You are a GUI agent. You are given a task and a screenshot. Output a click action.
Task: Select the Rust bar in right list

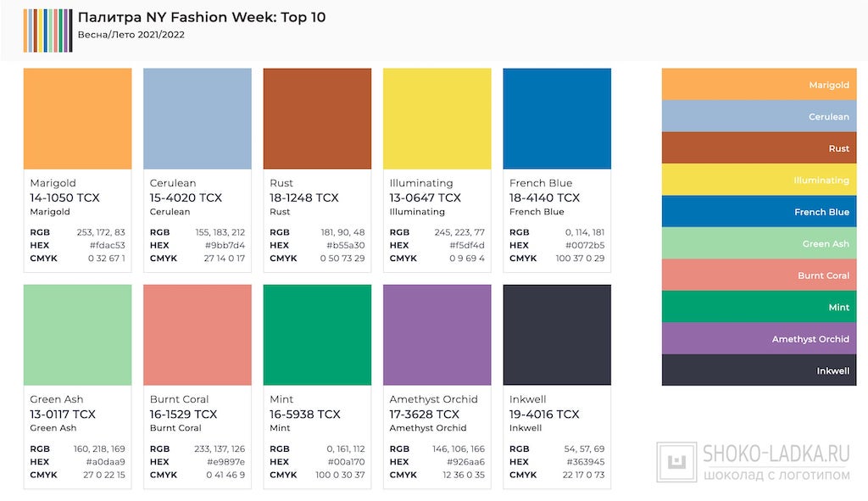(x=759, y=148)
